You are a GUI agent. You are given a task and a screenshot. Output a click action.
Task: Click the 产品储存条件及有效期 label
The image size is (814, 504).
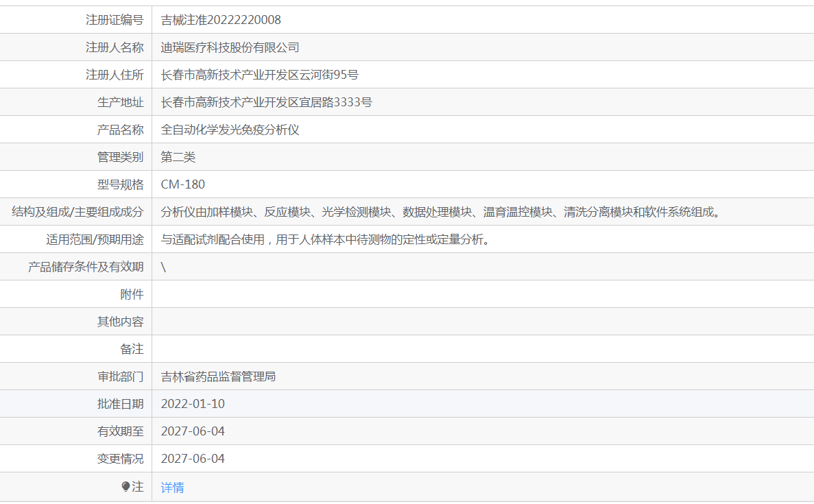coord(86,267)
